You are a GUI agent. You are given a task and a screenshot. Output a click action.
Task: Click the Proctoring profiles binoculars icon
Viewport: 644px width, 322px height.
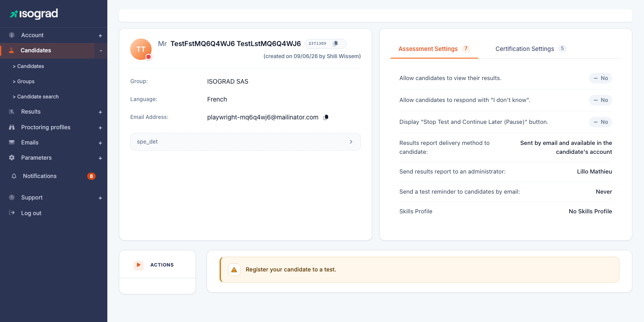pos(12,127)
